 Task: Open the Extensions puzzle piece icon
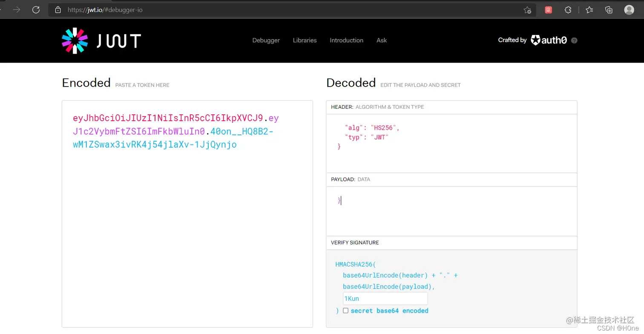coord(568,10)
